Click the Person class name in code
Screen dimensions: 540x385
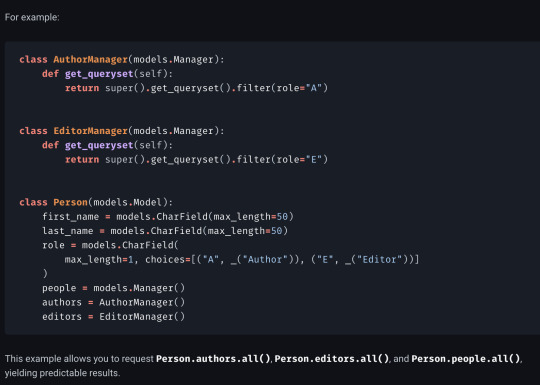tap(71, 202)
